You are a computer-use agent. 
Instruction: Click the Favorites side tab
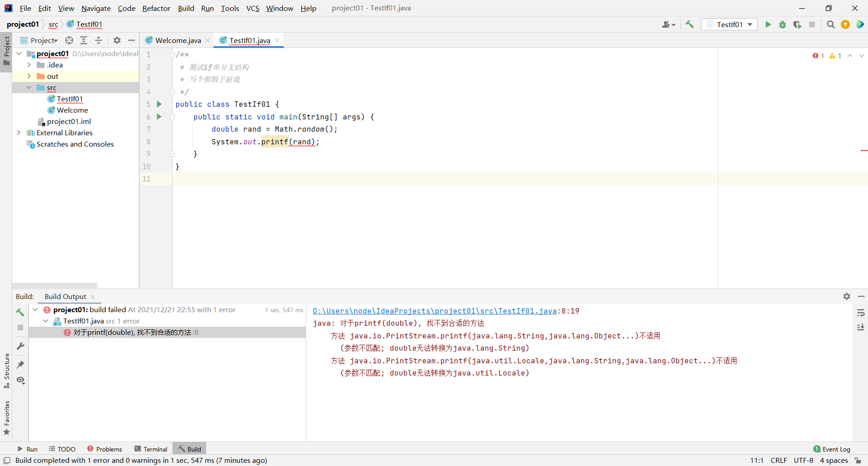tap(6, 418)
